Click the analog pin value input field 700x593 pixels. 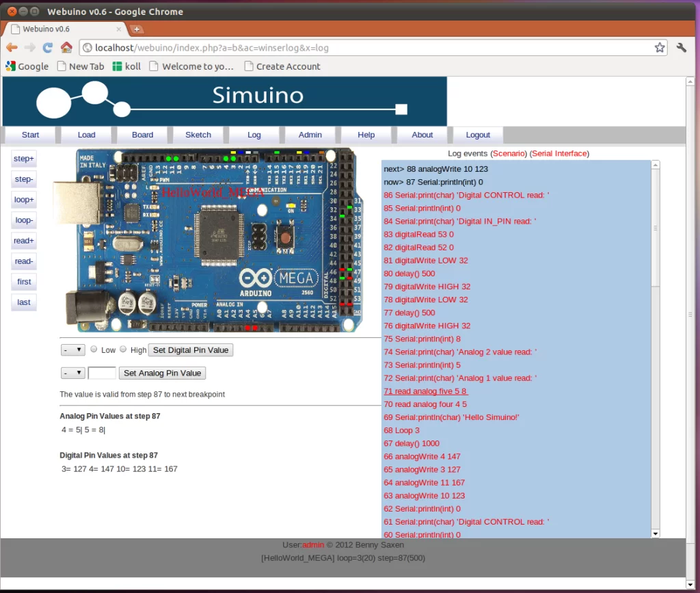[x=101, y=373]
